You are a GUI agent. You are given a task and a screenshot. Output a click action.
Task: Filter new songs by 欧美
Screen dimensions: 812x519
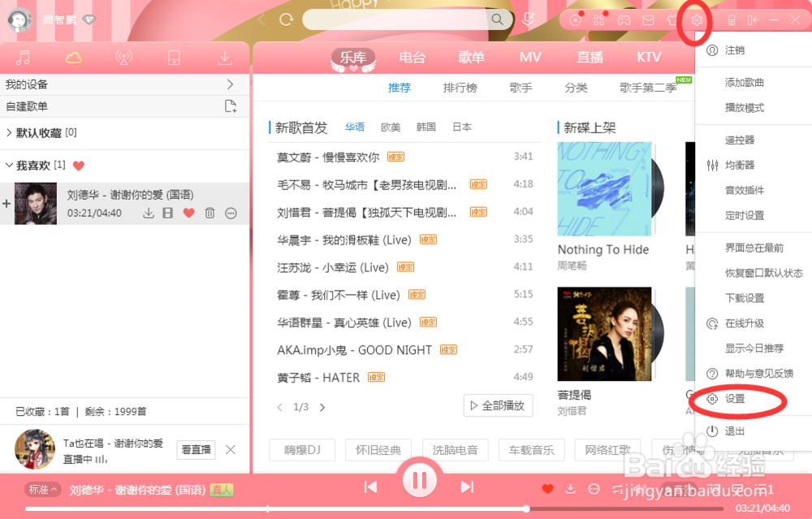point(391,128)
